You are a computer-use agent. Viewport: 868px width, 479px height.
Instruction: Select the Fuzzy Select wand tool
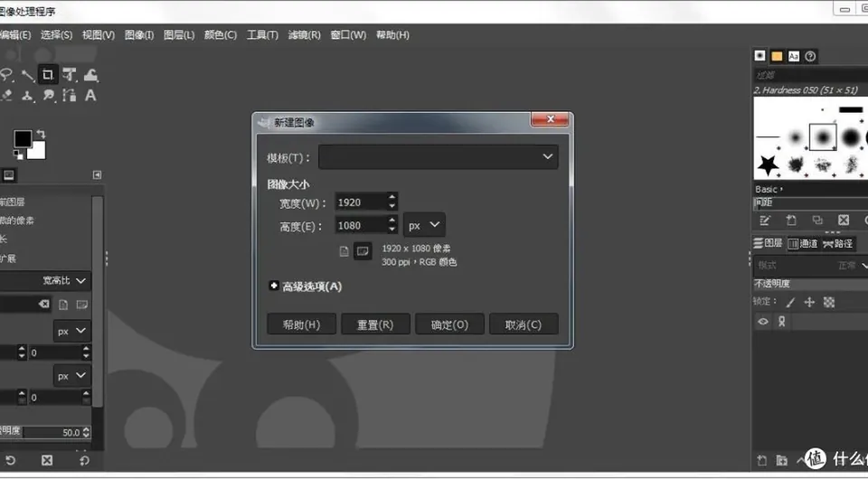[27, 75]
